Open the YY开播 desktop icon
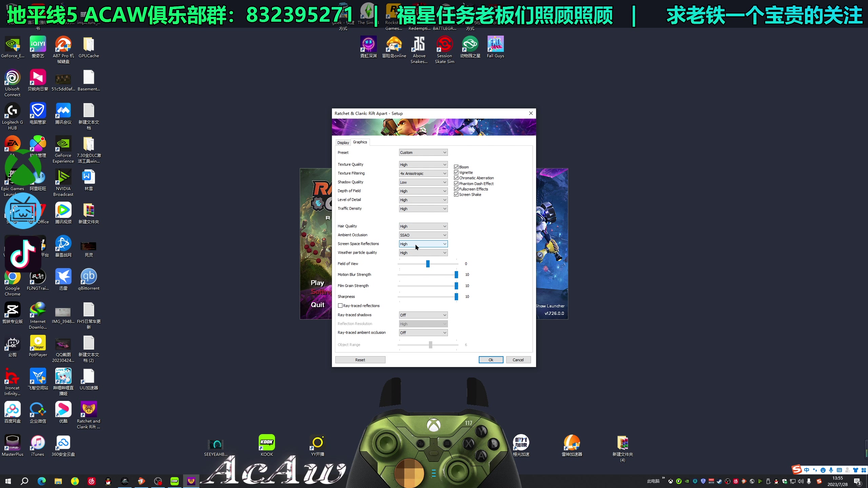868x488 pixels. click(x=318, y=446)
